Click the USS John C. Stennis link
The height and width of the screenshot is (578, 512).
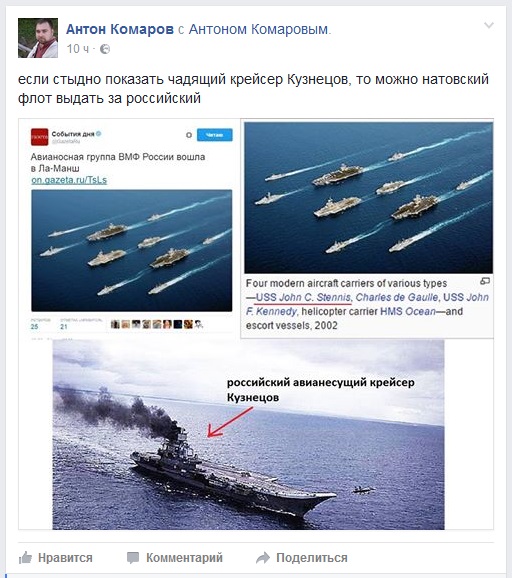click(x=303, y=297)
